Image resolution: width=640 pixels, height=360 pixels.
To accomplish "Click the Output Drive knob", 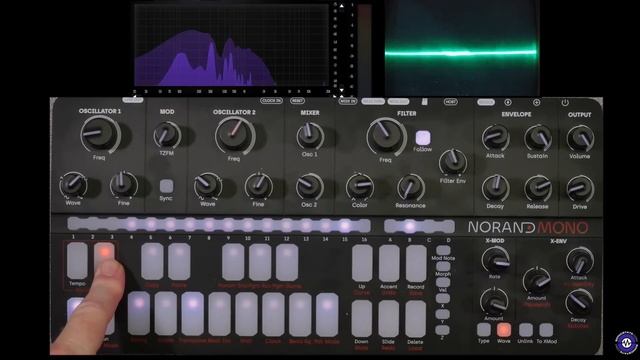I will tap(580, 189).
